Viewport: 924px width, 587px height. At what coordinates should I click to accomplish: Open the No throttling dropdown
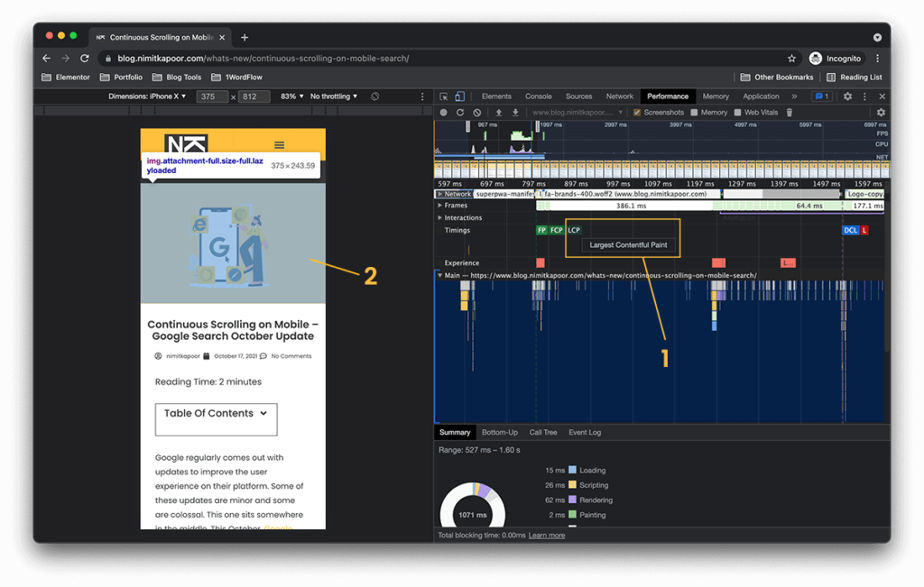tap(334, 96)
